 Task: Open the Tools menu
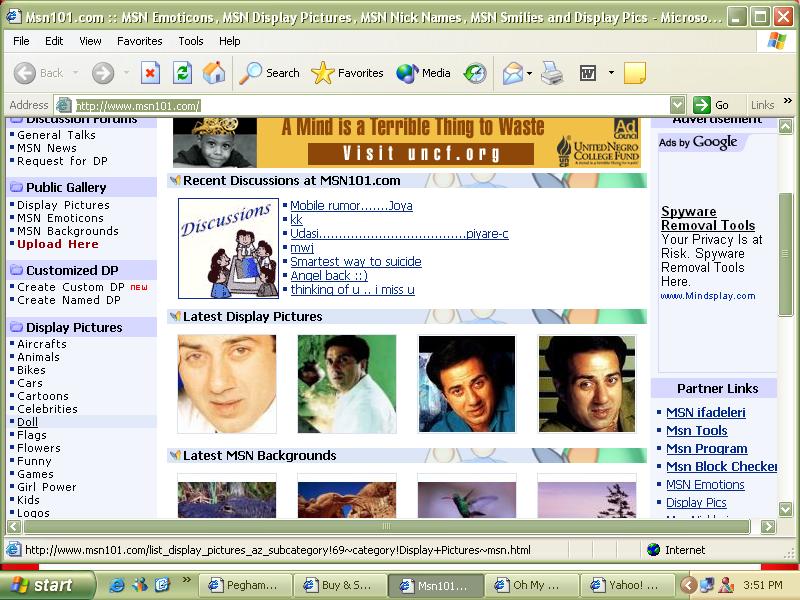[x=191, y=41]
